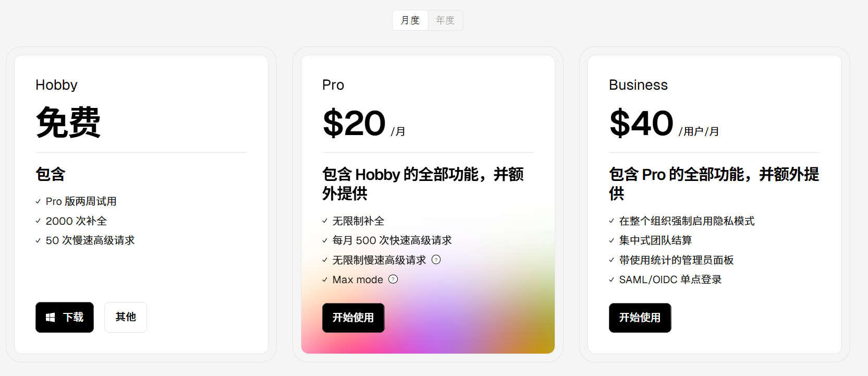Click the checkmark next to 集中式团队结算
This screenshot has height=376, width=868.
tap(611, 240)
